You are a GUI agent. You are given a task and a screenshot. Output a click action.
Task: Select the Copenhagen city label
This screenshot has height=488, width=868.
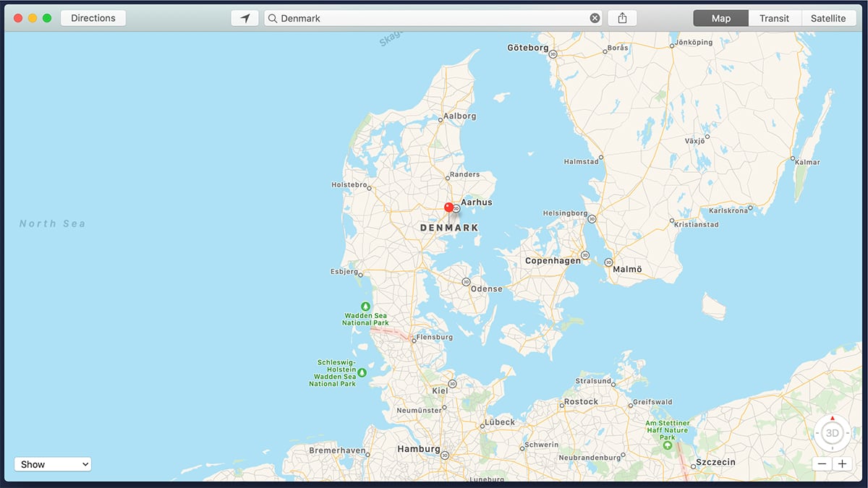[553, 260]
